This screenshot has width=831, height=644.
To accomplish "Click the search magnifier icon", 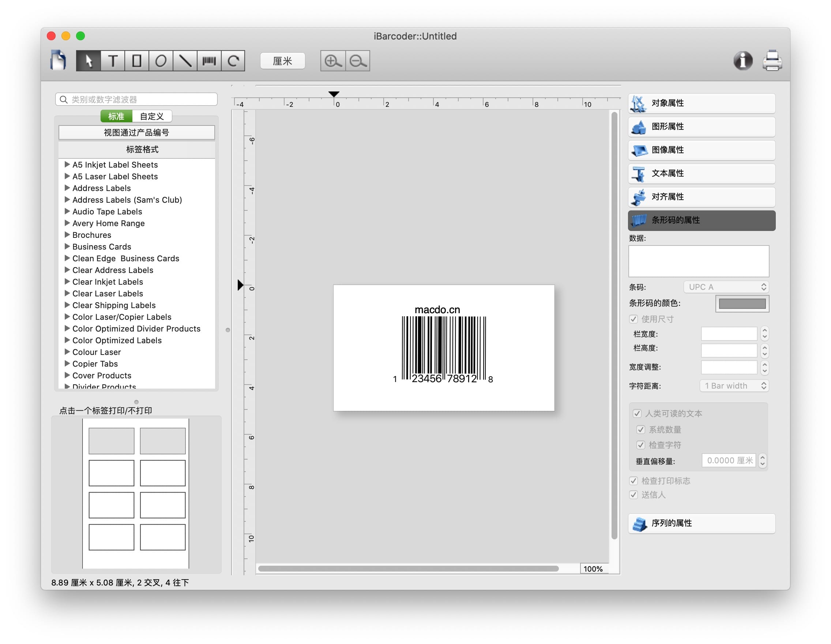I will [64, 99].
